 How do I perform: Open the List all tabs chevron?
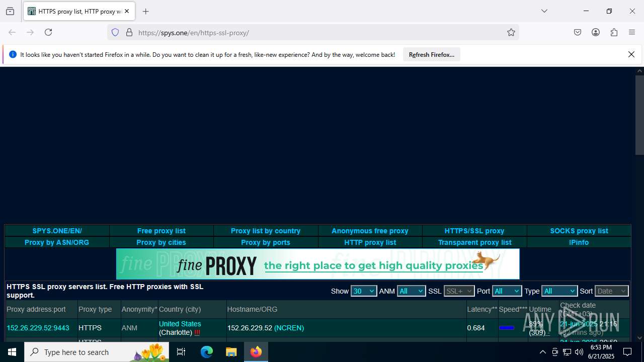[x=544, y=11]
